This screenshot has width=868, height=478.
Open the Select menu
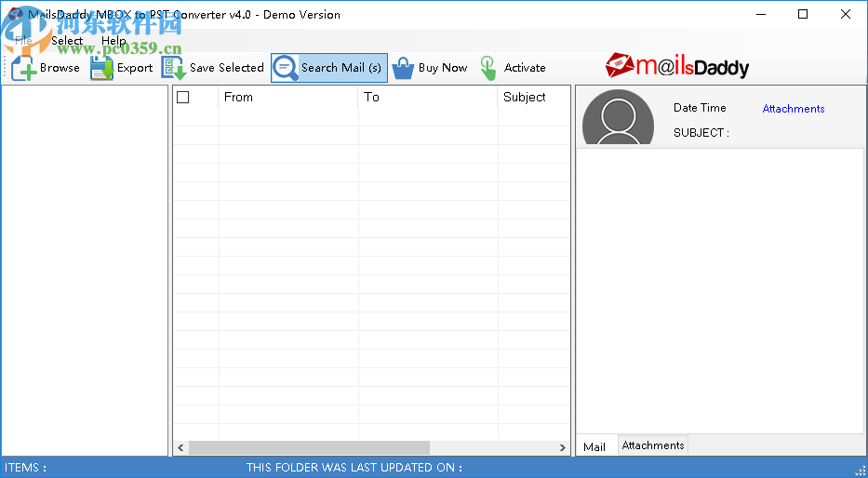tap(67, 40)
